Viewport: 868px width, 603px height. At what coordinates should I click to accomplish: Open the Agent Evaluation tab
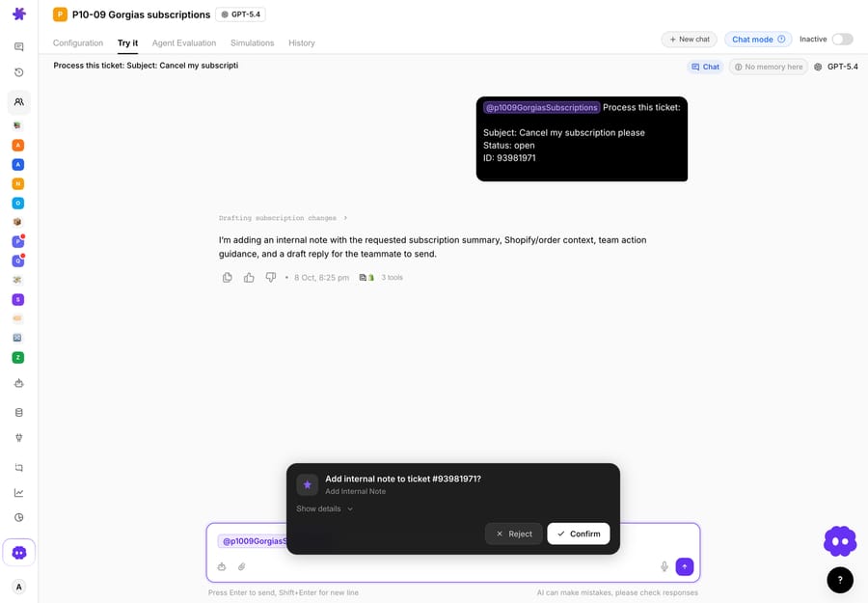(x=184, y=43)
